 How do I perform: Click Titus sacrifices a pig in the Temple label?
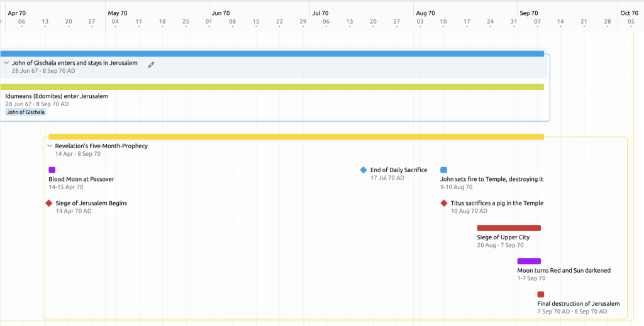(x=497, y=203)
